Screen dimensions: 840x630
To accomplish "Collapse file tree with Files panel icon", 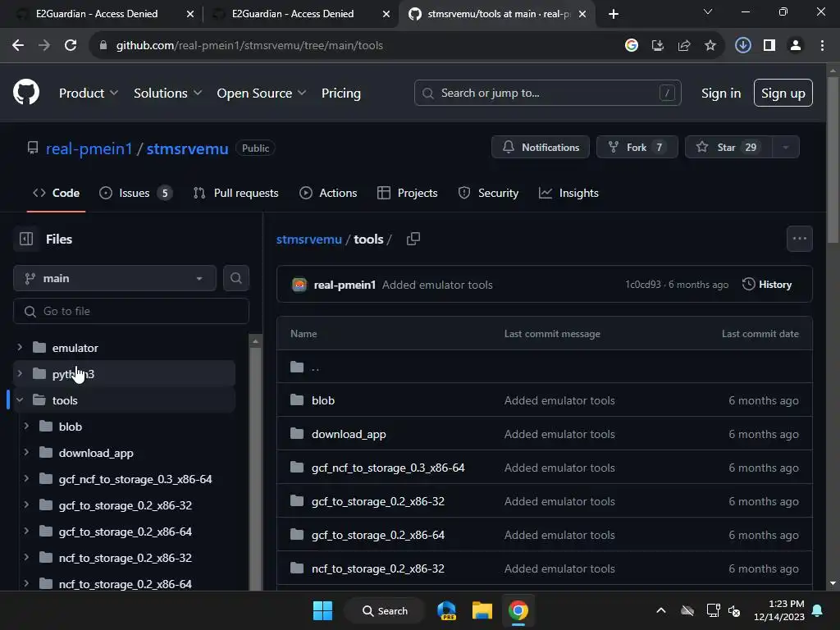I will coord(26,239).
